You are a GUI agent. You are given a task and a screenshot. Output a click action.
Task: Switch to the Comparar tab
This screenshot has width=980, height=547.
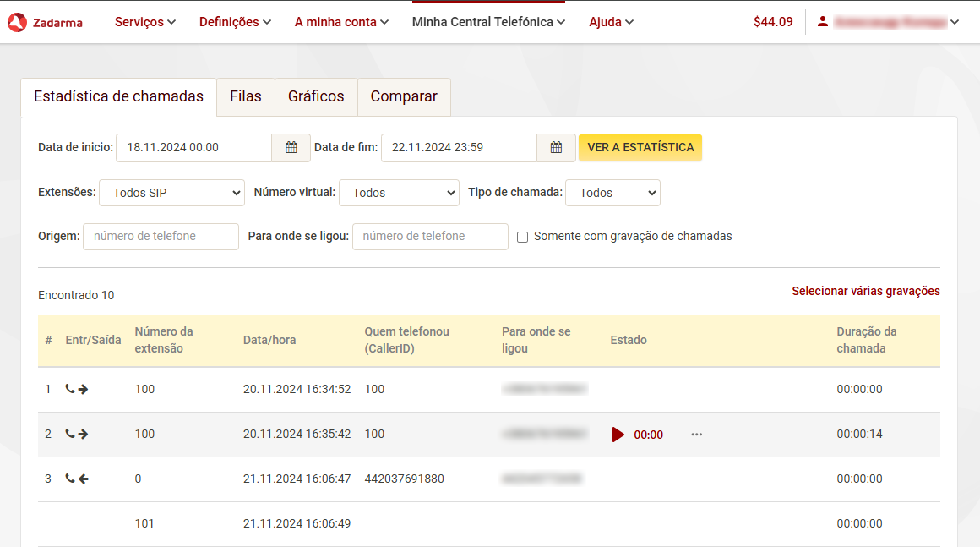click(404, 96)
